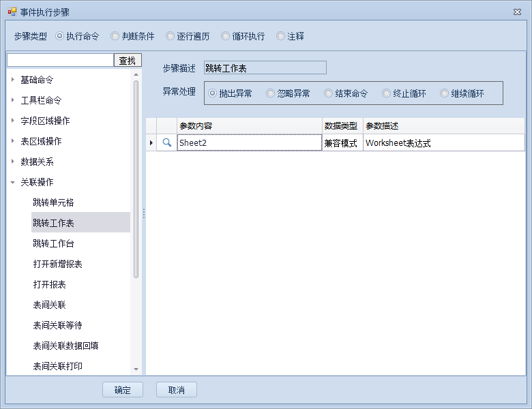Click the magnifier icon in the Sheet2 row
Image resolution: width=532 pixels, height=409 pixels.
tap(166, 143)
